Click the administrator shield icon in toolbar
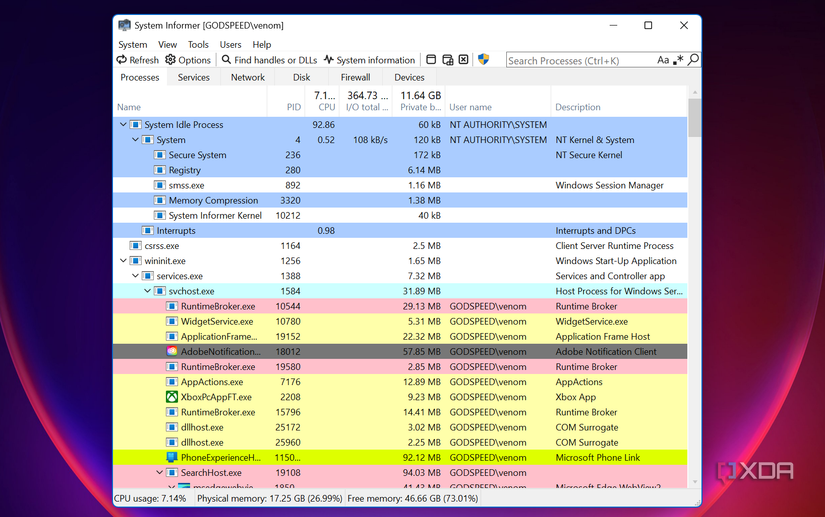Screen dimensions: 825x517 (x=483, y=59)
